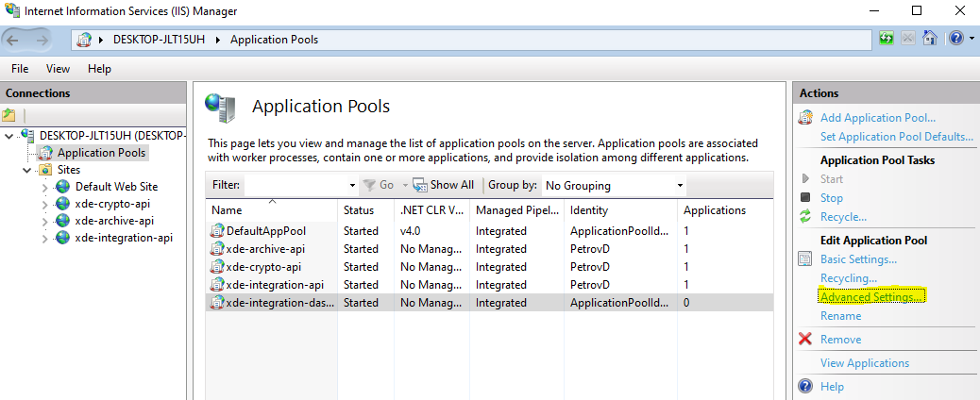Click the Help link in Actions pane

point(832,386)
